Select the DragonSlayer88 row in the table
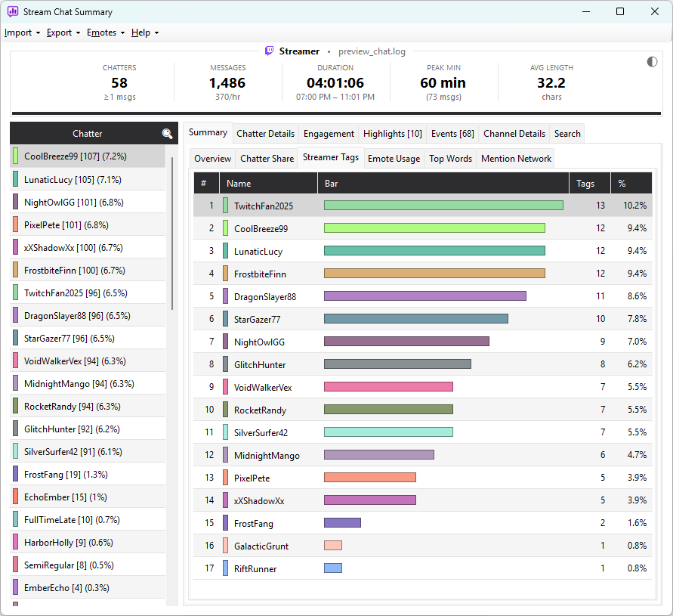 [x=422, y=296]
